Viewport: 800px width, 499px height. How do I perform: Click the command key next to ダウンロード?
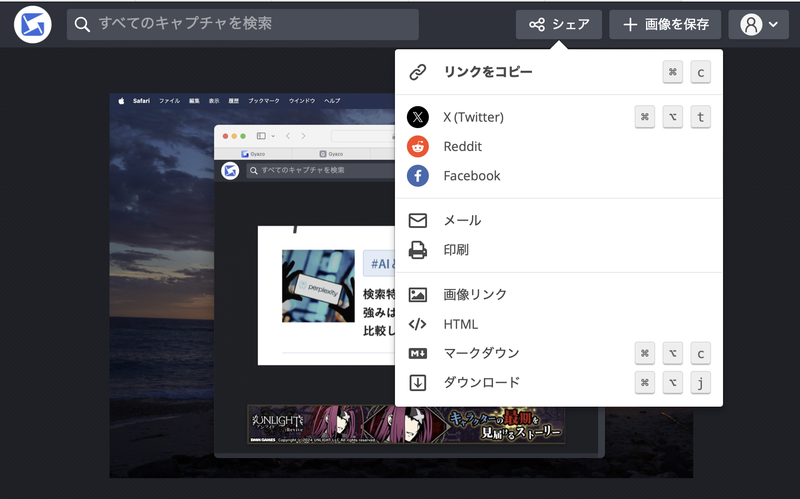click(x=645, y=383)
